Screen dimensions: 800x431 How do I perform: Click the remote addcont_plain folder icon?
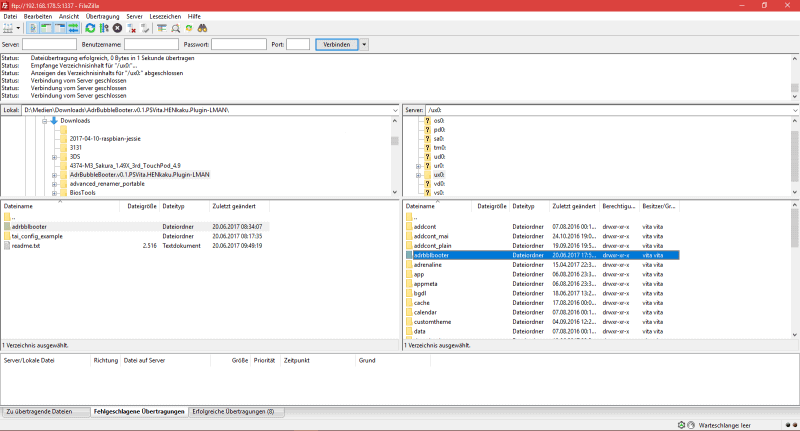pos(409,246)
